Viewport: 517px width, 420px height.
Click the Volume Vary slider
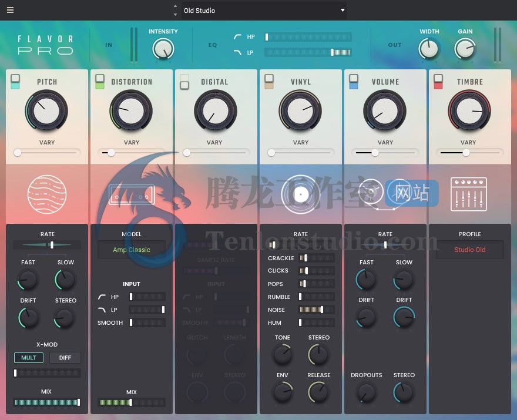(x=385, y=153)
